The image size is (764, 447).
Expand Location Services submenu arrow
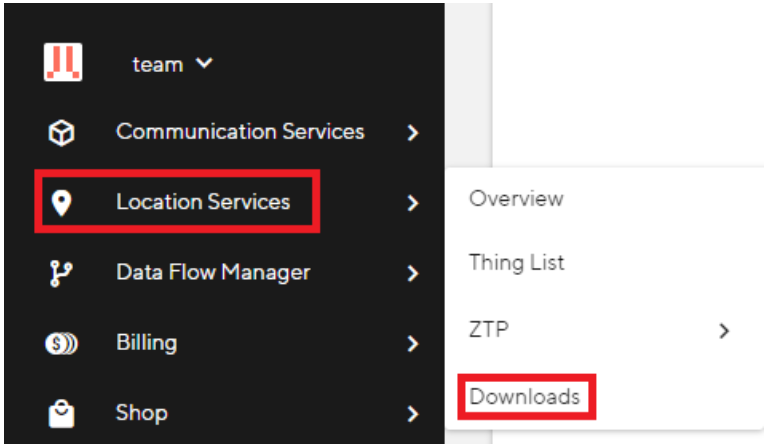click(x=413, y=203)
